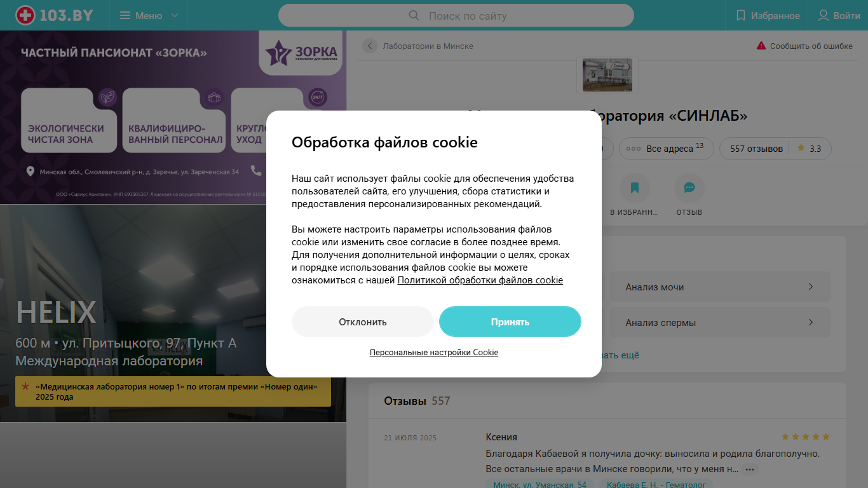The image size is (868, 488).
Task: Click reviewer name Ксения
Action: 501,437
